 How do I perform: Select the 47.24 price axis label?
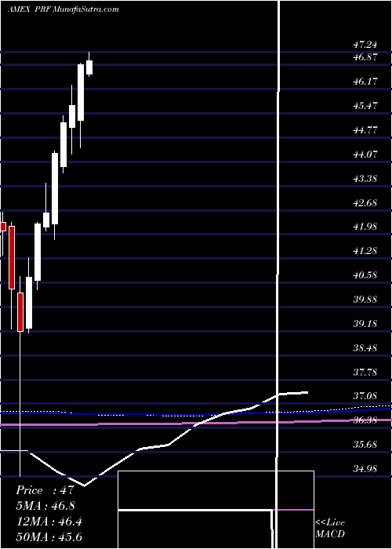[365, 45]
